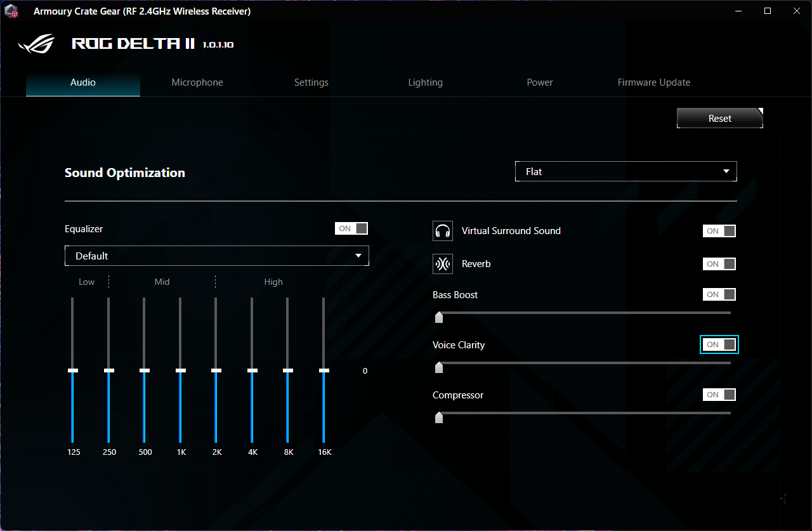812x531 pixels.
Task: Select the Power tab
Action: tap(540, 82)
